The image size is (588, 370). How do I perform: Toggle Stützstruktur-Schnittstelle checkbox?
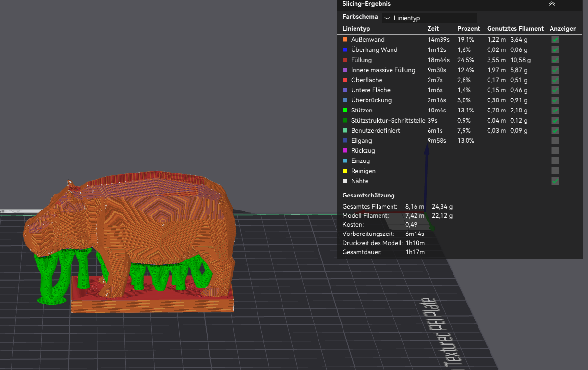click(555, 121)
